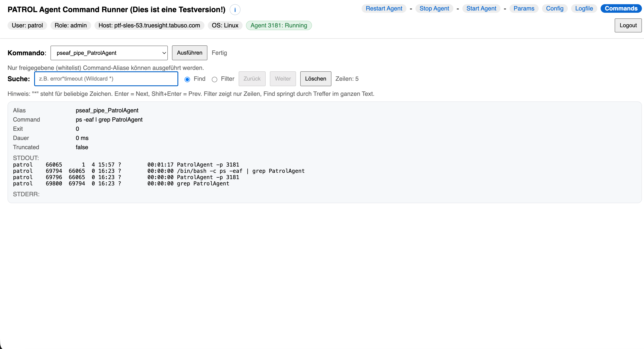Click the STDERR: label
The height and width of the screenshot is (349, 644).
[x=26, y=194]
